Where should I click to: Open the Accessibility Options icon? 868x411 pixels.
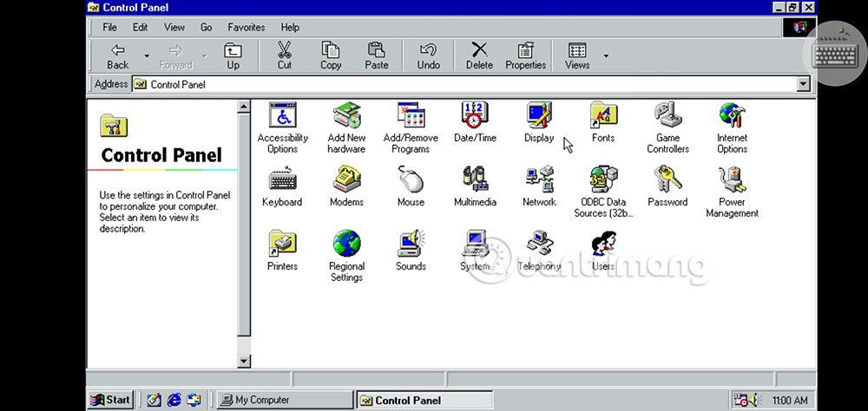[x=283, y=115]
